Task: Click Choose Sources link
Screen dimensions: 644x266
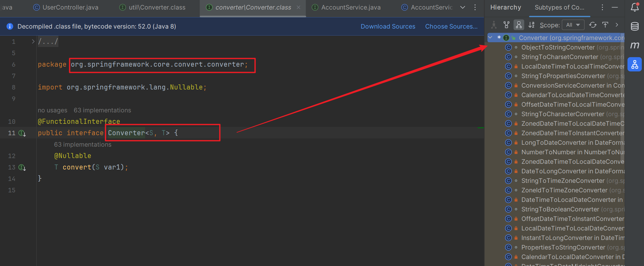Action: 451,26
